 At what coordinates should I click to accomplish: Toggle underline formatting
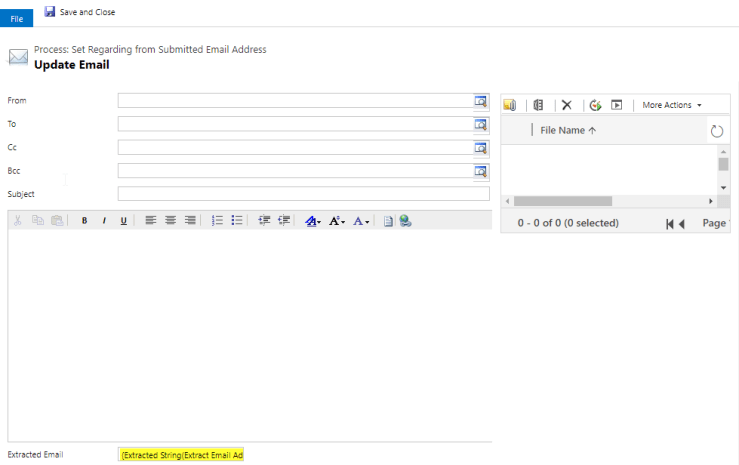(x=123, y=220)
